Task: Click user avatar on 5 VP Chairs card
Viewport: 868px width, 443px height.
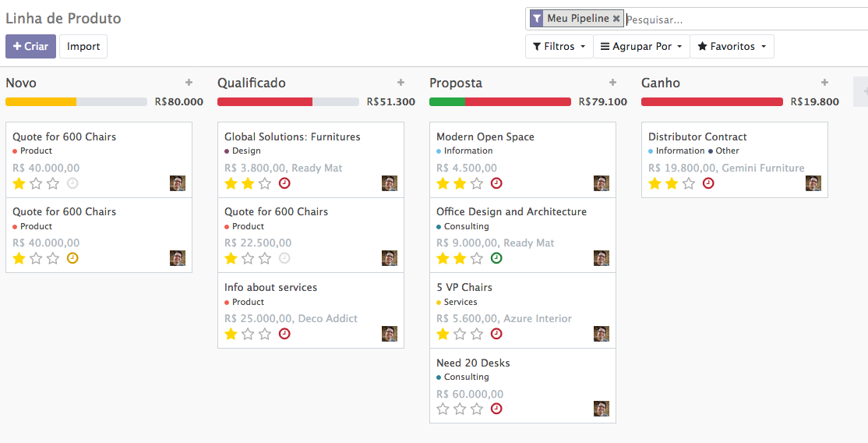Action: tap(602, 334)
